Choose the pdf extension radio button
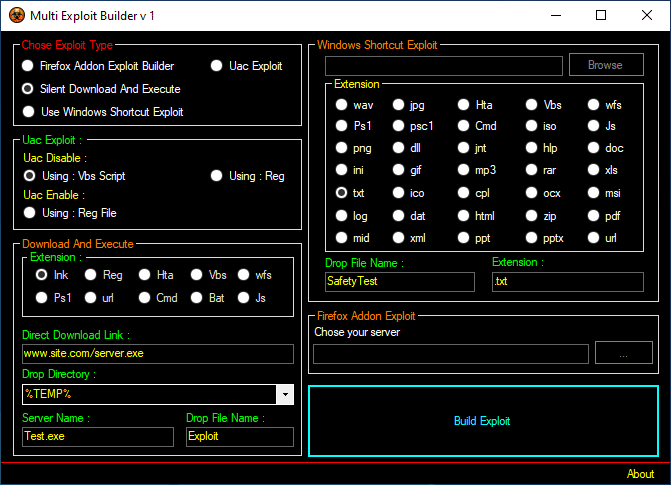This screenshot has height=485, width=671. tap(595, 216)
